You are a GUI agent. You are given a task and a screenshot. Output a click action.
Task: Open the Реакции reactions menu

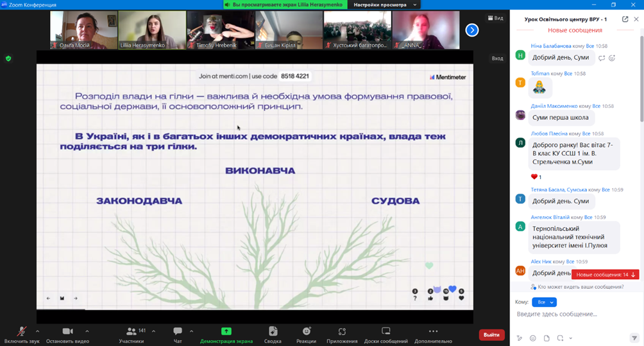tap(307, 331)
